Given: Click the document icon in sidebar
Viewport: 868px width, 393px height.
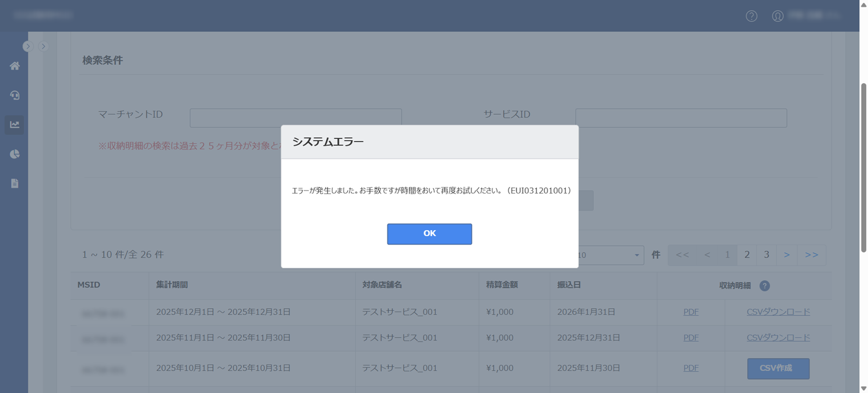Looking at the screenshot, I should point(14,184).
